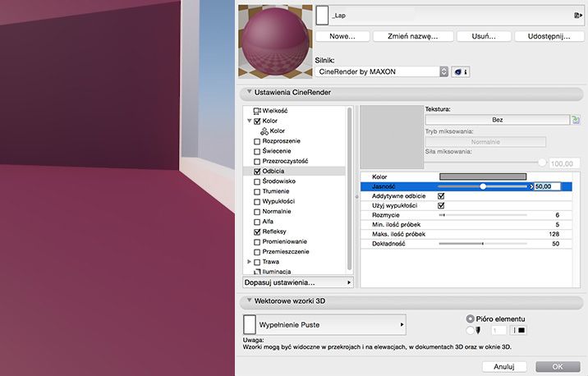Image resolution: width=588 pixels, height=376 pixels.
Task: Click the texture reload icon next to Bez
Action: pyautogui.click(x=576, y=120)
